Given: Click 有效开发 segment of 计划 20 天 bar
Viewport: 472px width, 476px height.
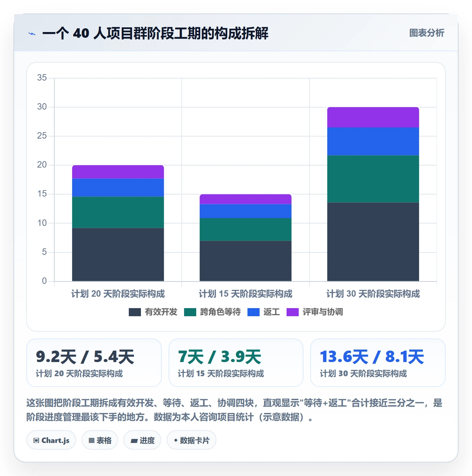Looking at the screenshot, I should coord(118,255).
